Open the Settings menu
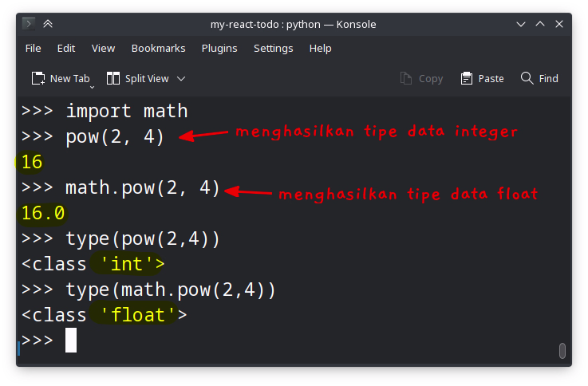The height and width of the screenshot is (386, 588). (x=274, y=49)
